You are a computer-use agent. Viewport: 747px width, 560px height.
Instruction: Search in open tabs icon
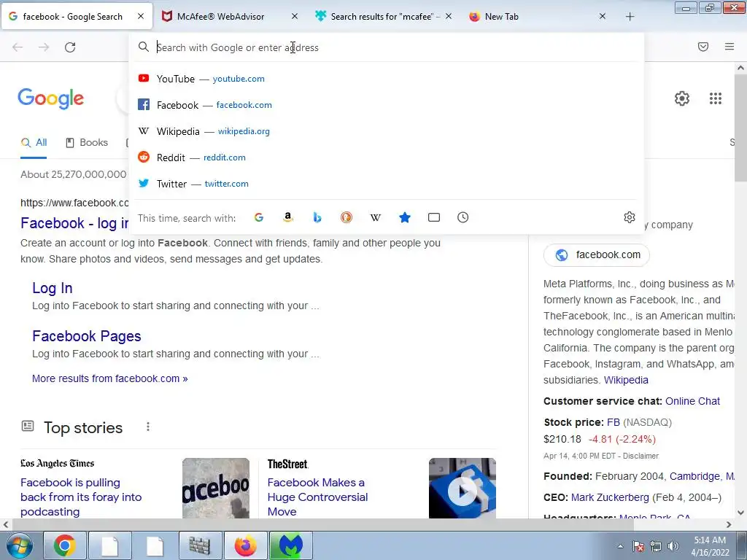point(434,217)
